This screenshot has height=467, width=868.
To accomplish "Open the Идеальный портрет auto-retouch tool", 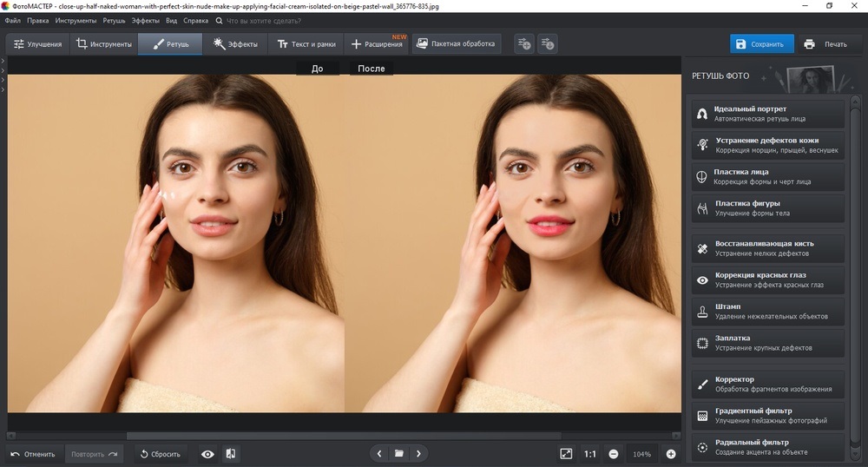I will pyautogui.click(x=767, y=114).
